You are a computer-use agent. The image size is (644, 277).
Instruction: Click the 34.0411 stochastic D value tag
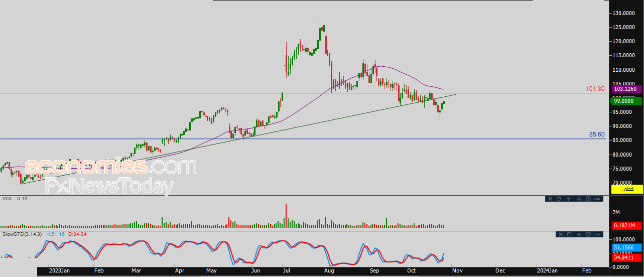tap(626, 258)
